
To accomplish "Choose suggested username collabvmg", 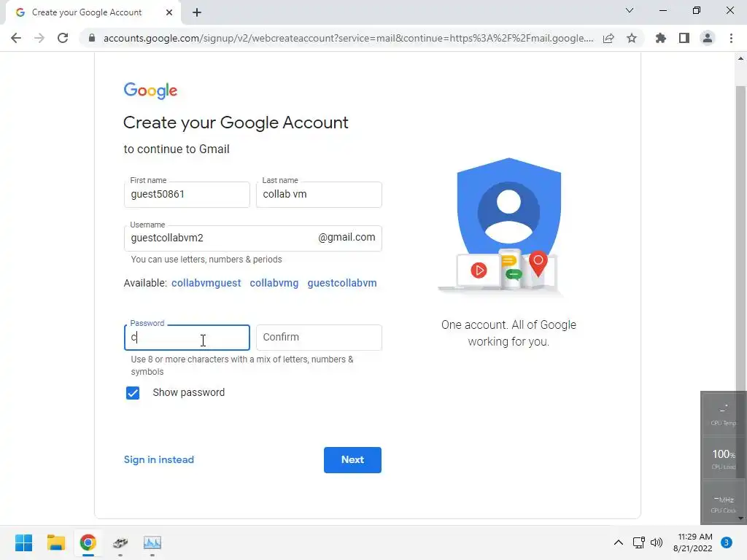I will tap(274, 283).
